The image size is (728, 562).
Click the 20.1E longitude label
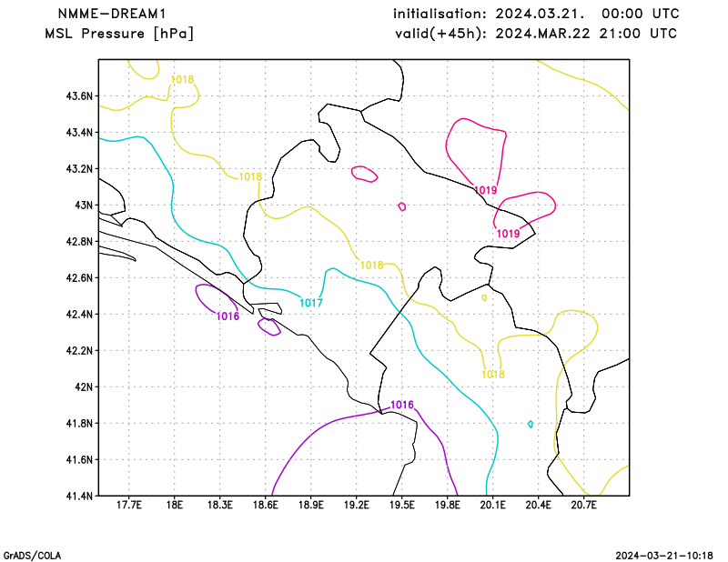click(493, 505)
